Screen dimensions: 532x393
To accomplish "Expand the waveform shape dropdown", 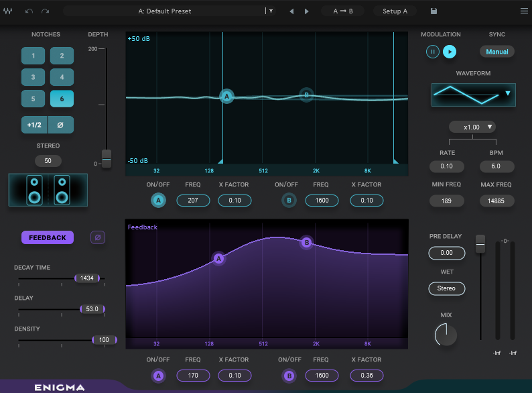I will [x=507, y=94].
